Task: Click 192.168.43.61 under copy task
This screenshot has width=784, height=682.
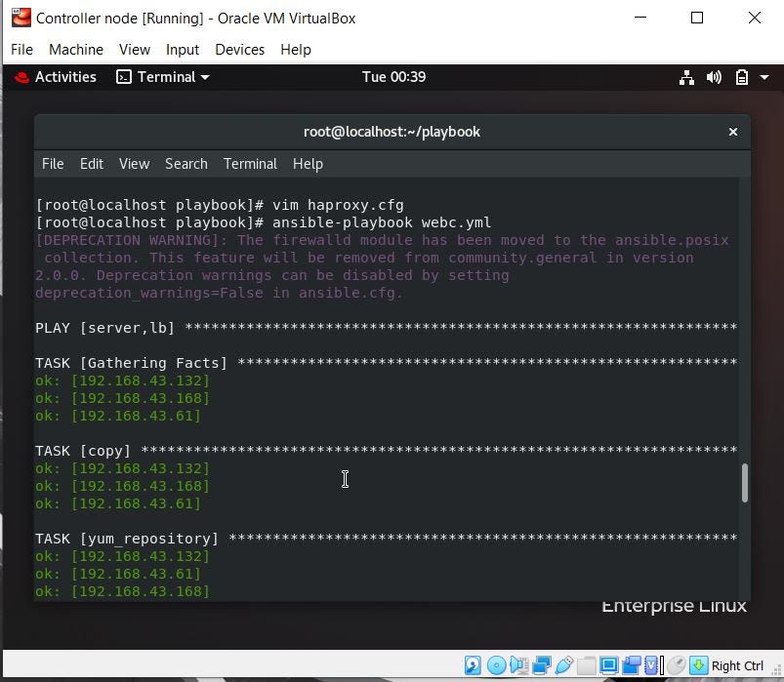Action: click(x=136, y=503)
